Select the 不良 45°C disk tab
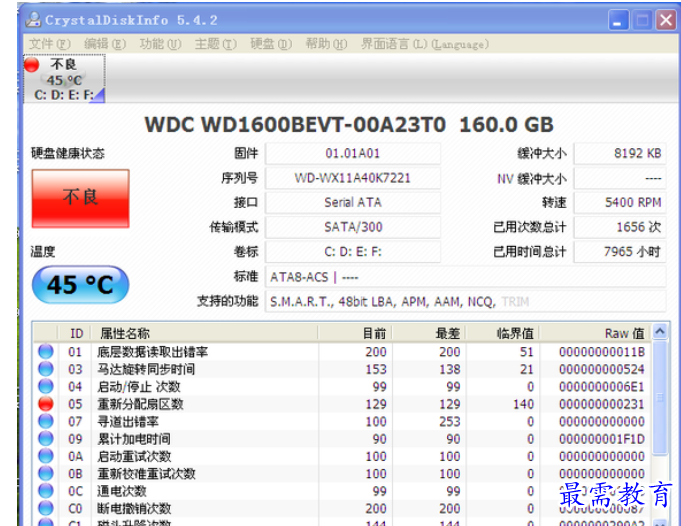This screenshot has width=681, height=526. [x=64, y=79]
